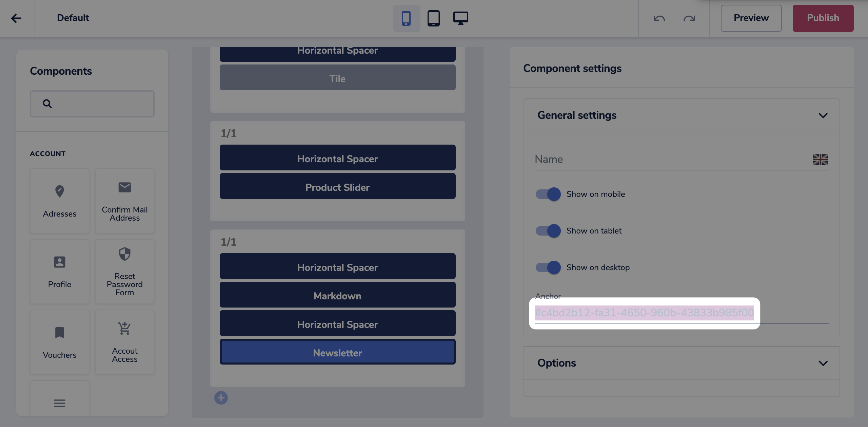Collapse the General settings section
This screenshot has width=868, height=427.
tap(823, 115)
